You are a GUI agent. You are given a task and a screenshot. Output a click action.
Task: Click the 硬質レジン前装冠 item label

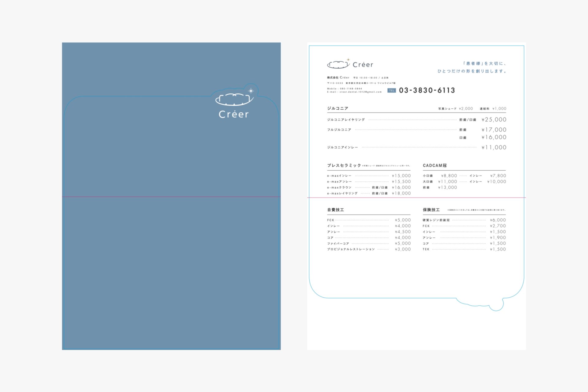[x=436, y=220]
